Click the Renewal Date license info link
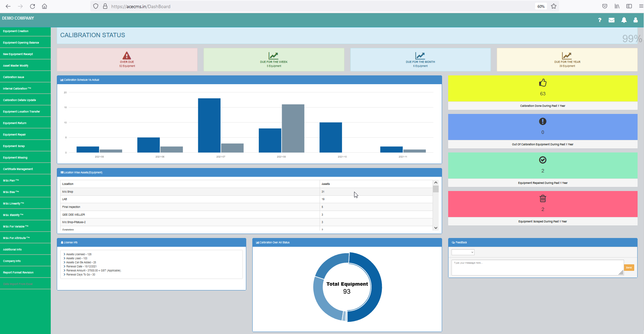This screenshot has width=644, height=334. coord(81,266)
